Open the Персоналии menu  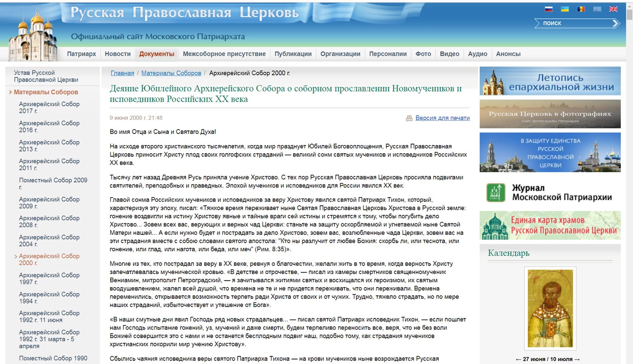tap(388, 54)
